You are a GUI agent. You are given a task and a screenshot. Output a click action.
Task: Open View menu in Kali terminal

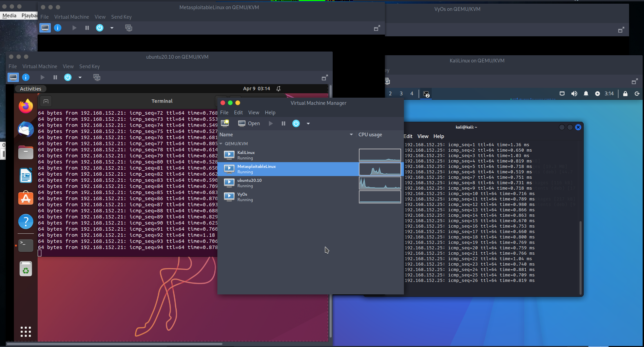(x=423, y=136)
